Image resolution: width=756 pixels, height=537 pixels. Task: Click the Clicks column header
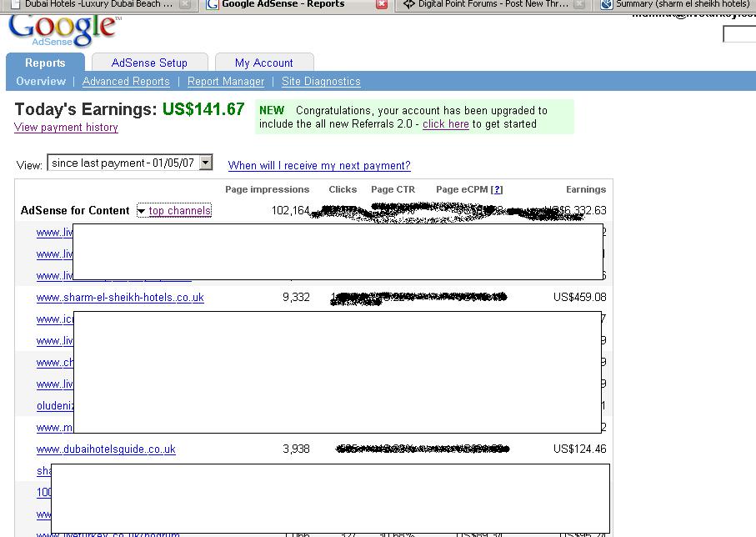point(343,189)
